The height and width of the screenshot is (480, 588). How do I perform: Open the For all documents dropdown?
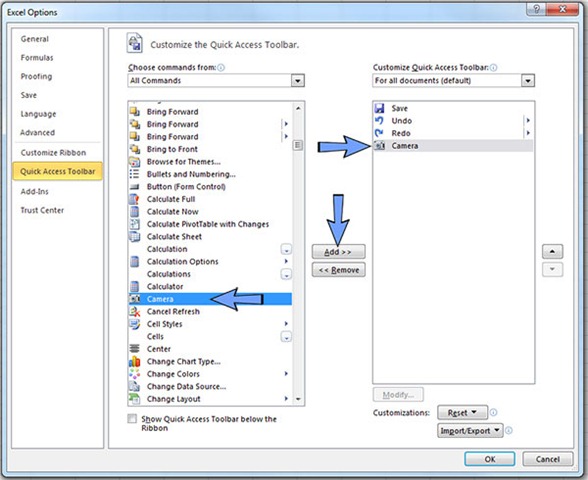tap(453, 81)
